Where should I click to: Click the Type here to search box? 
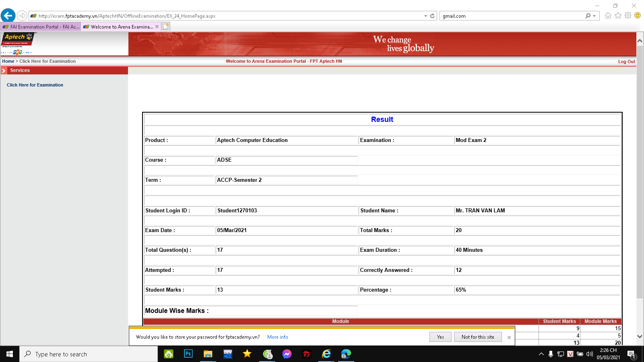89,354
